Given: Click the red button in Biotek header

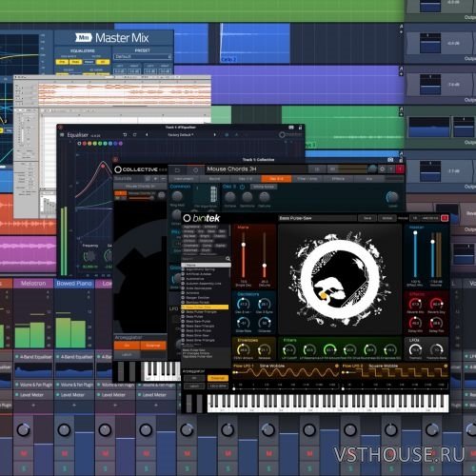Looking at the screenshot, I should pyautogui.click(x=445, y=218).
